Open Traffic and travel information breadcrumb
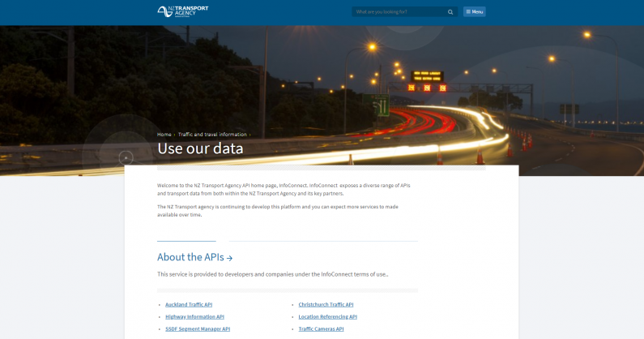The height and width of the screenshot is (339, 644). point(212,135)
